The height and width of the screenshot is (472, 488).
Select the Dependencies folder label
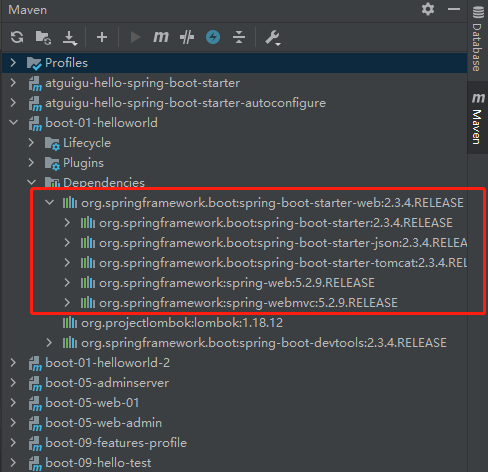[x=104, y=183]
